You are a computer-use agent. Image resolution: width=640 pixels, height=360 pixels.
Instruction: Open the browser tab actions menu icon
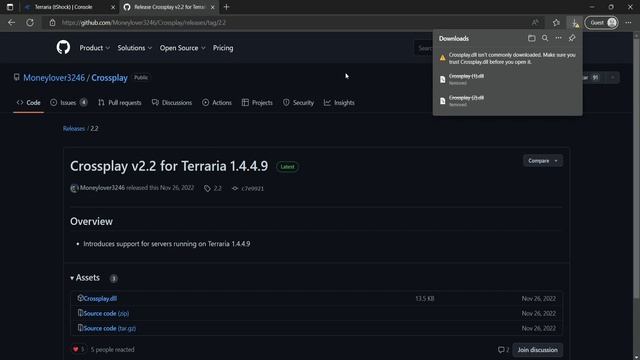[x=10, y=7]
